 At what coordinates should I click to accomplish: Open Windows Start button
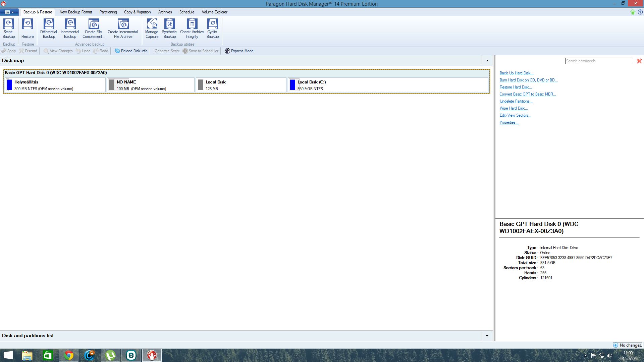click(x=8, y=355)
